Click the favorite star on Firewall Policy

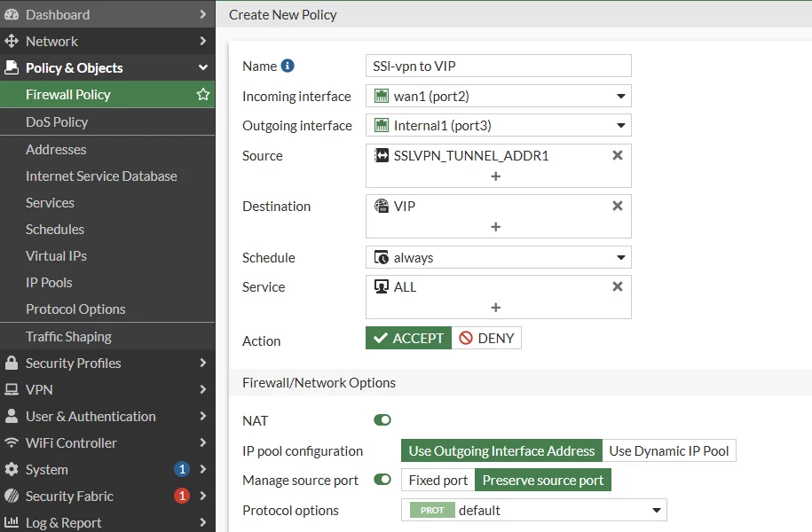(x=203, y=94)
